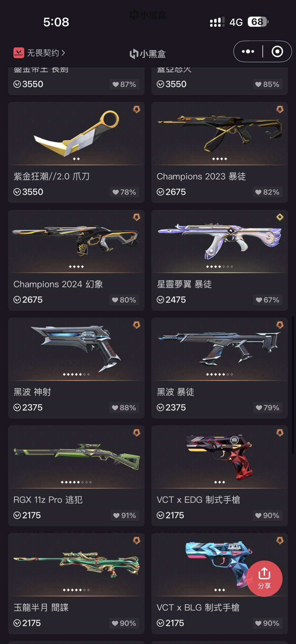Viewport: 296px width, 644px height.
Task: Tap tier badge on VCT x EDG card
Action: (280, 433)
